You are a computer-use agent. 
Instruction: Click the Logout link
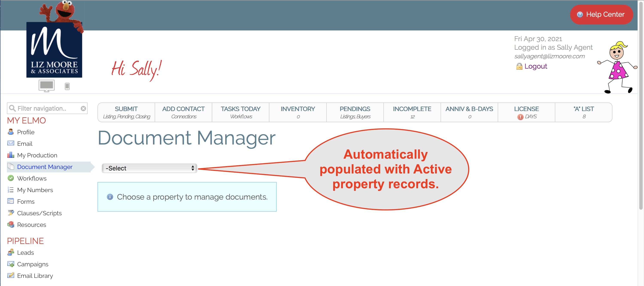click(x=536, y=66)
